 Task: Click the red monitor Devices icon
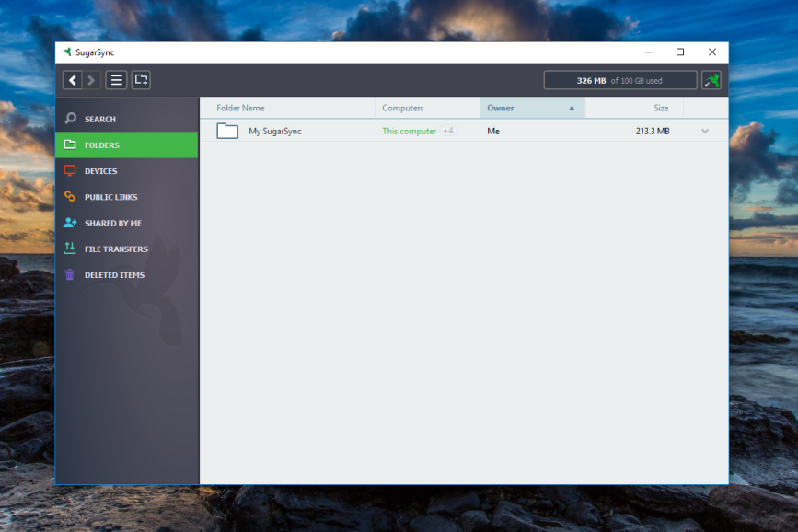point(70,170)
